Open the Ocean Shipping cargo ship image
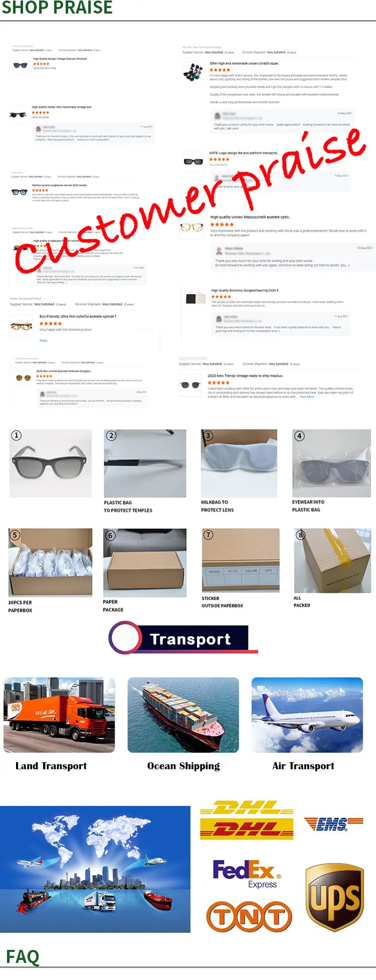 [x=183, y=715]
